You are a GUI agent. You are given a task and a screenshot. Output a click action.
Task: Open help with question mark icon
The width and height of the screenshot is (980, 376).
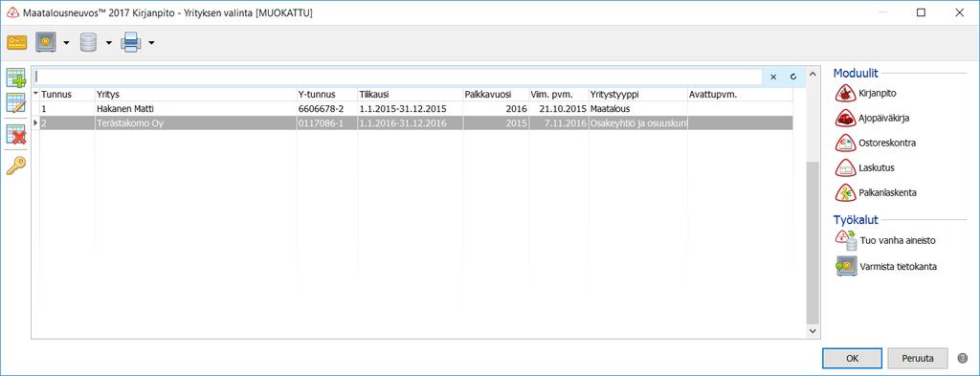pos(963,359)
